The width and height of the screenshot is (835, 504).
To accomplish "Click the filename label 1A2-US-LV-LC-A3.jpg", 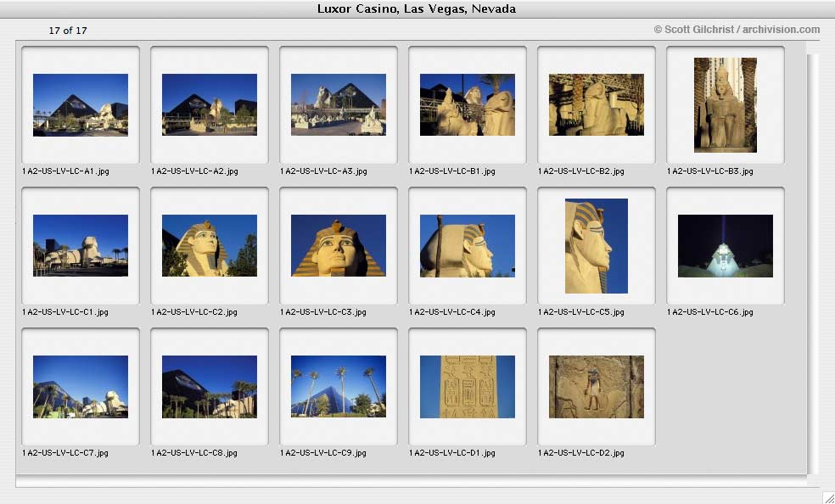I will 323,171.
